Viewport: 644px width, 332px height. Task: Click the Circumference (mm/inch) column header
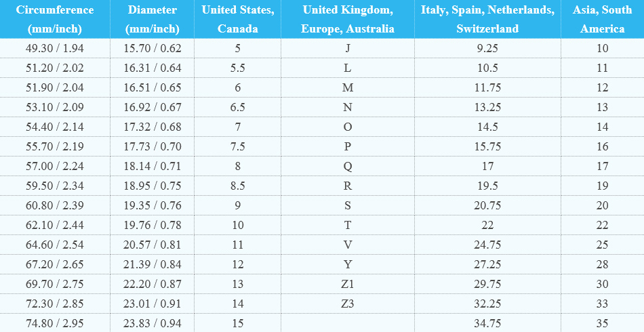[x=55, y=20]
